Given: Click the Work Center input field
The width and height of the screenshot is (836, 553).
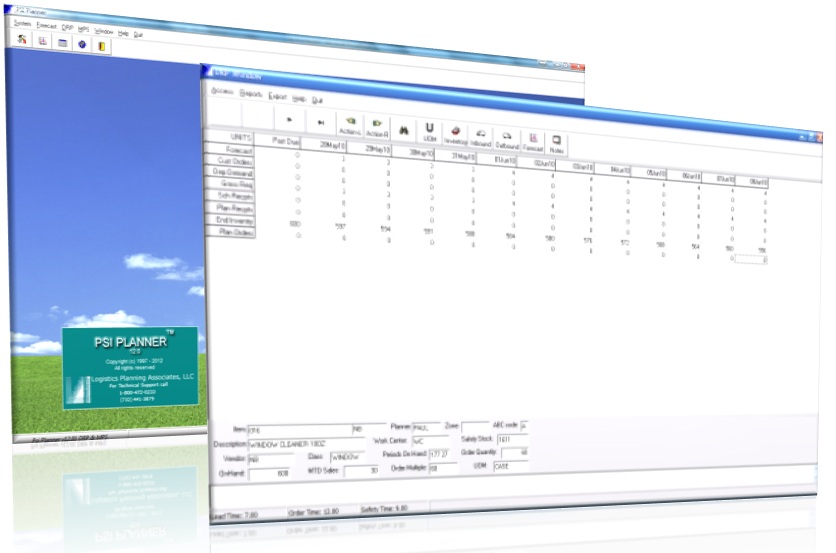Looking at the screenshot, I should coord(430,441).
